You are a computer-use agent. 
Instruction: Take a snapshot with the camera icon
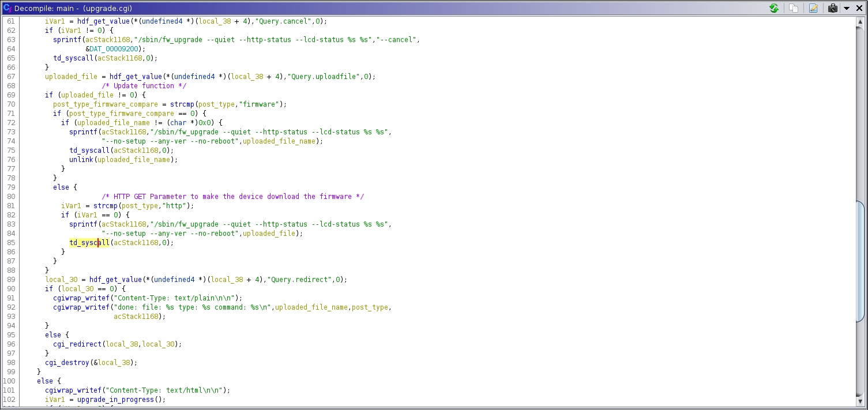pos(832,8)
